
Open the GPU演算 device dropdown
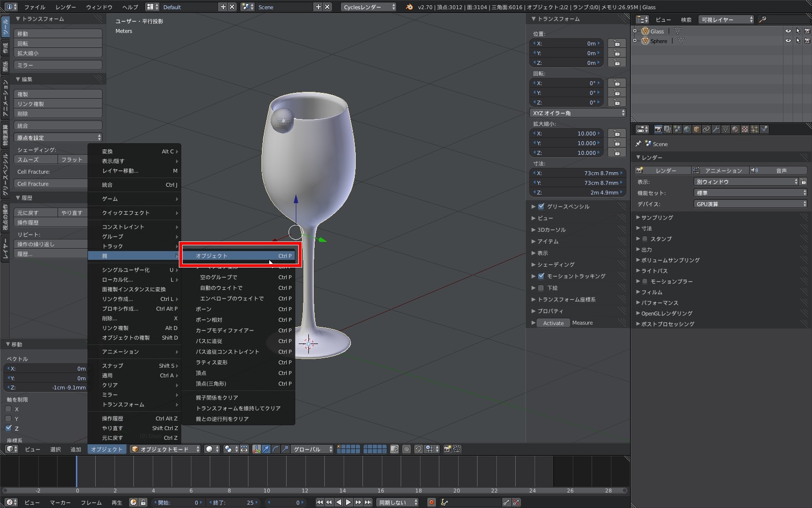point(751,204)
